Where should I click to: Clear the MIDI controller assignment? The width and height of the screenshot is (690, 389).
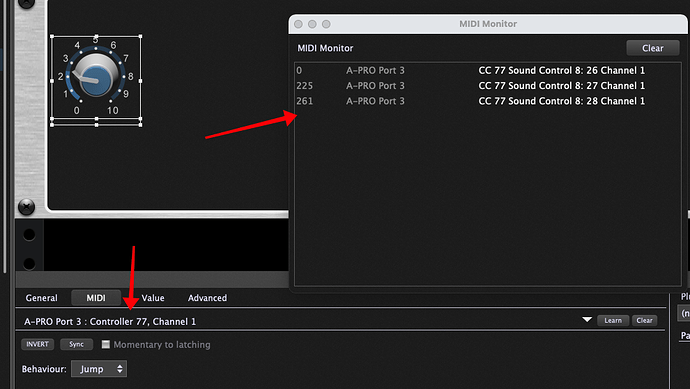click(x=644, y=320)
